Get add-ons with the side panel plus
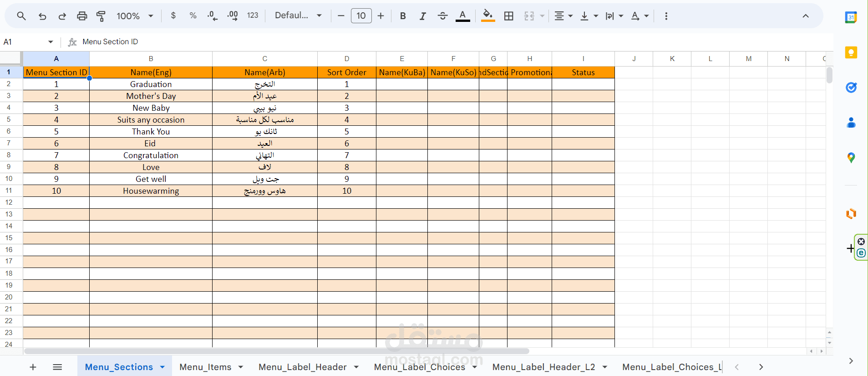Screen dimensions: 868x376 tap(850, 248)
